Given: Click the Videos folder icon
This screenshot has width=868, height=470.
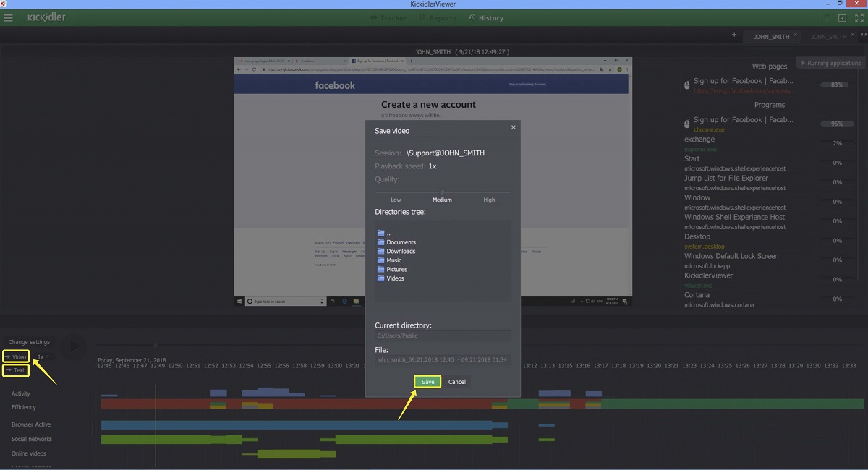Looking at the screenshot, I should tap(380, 278).
